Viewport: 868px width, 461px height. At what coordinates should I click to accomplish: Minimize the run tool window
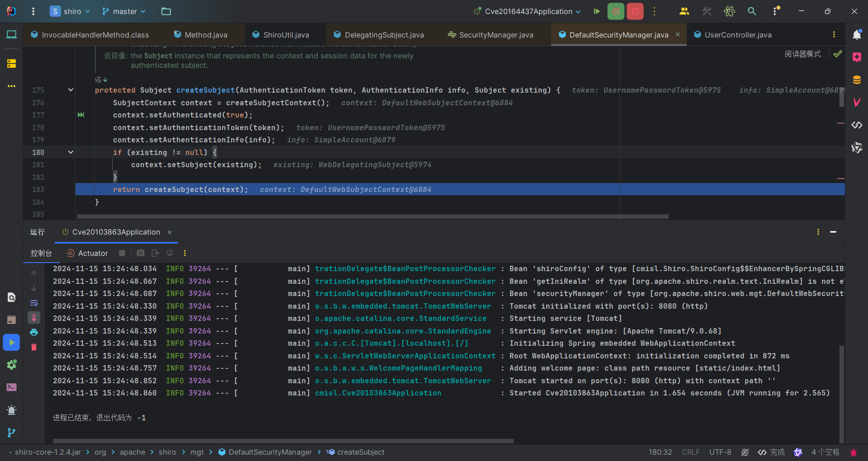(833, 232)
